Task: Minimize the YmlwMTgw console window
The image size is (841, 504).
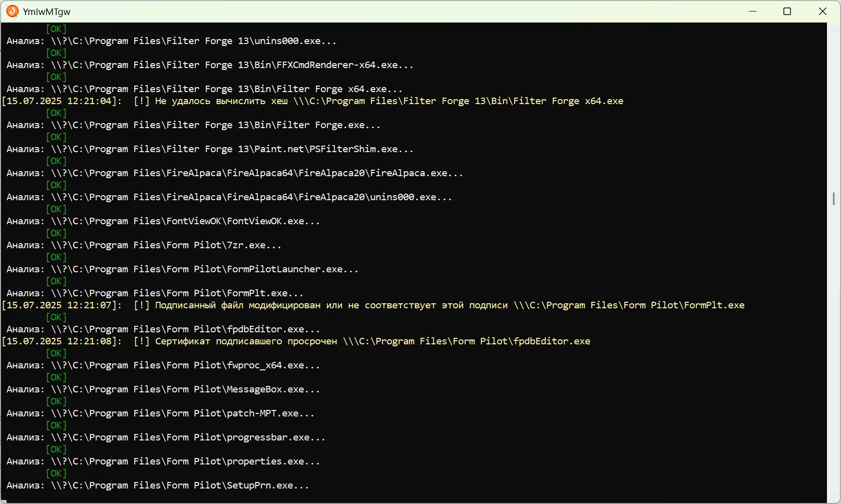Action: click(x=752, y=11)
